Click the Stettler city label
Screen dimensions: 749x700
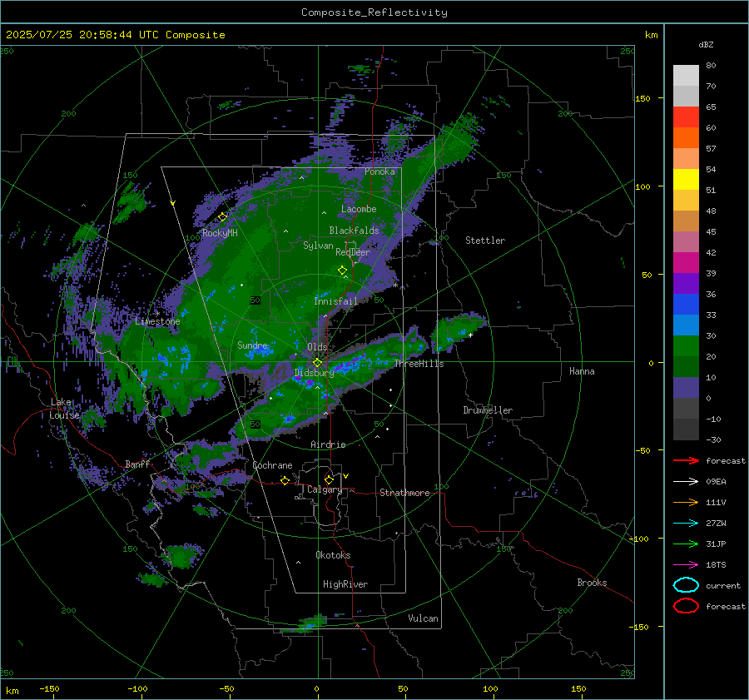point(485,241)
